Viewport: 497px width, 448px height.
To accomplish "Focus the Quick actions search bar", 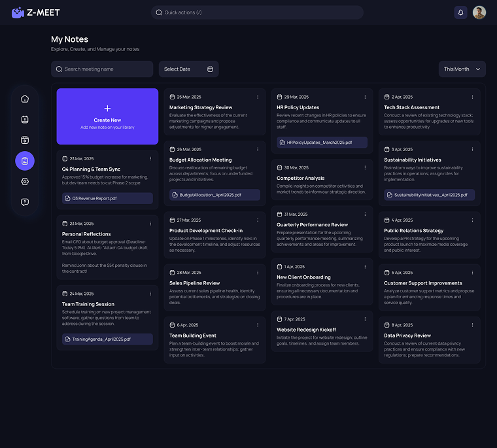I will (257, 12).
